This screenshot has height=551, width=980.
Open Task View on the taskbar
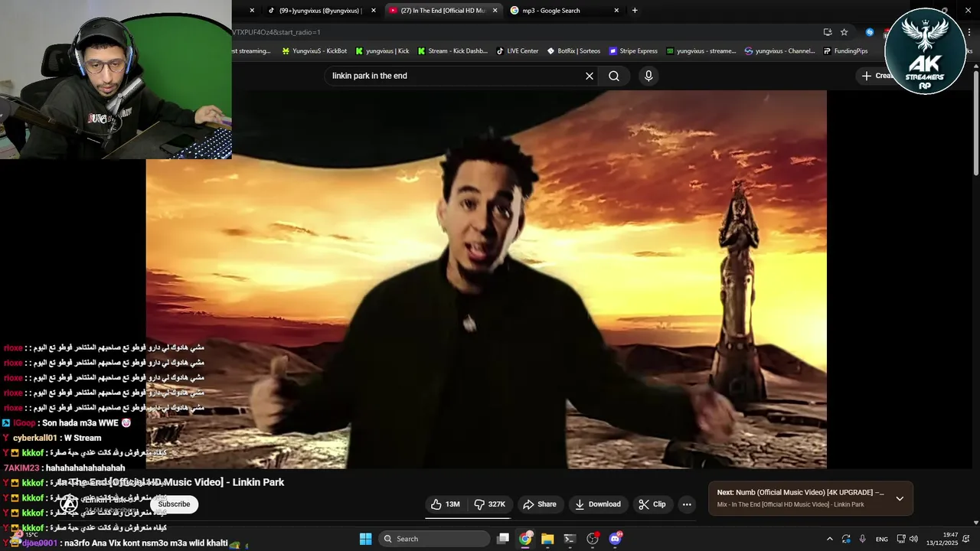pyautogui.click(x=503, y=539)
